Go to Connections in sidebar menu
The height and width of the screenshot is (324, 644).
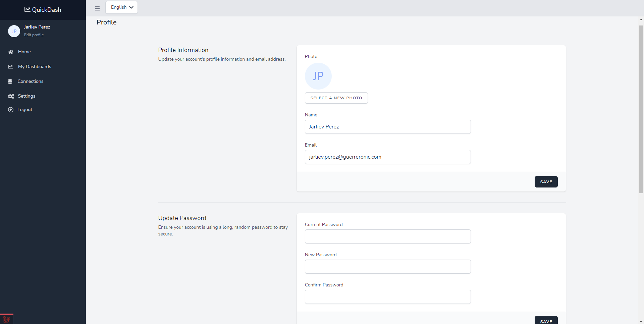[31, 82]
